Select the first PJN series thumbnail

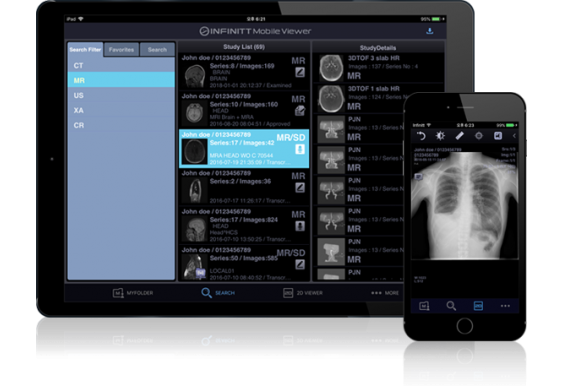coord(331,129)
